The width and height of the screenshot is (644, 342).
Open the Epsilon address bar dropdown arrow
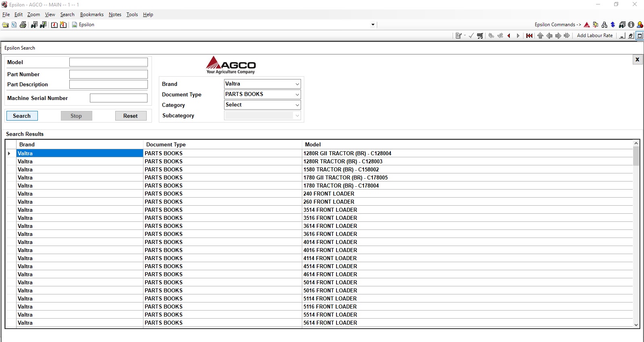pos(373,25)
